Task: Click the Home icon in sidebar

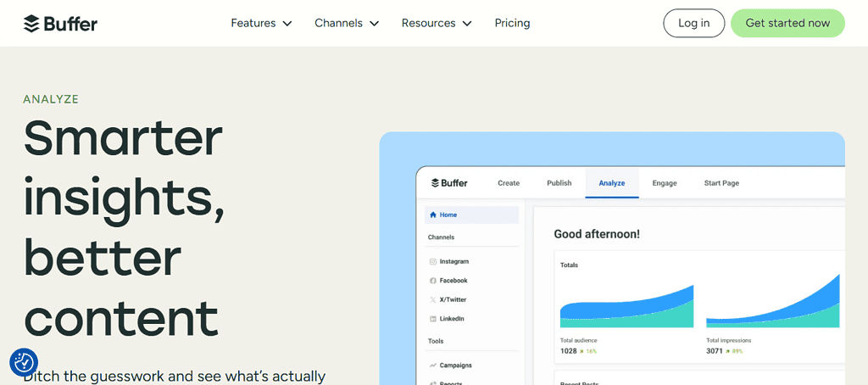Action: (433, 215)
